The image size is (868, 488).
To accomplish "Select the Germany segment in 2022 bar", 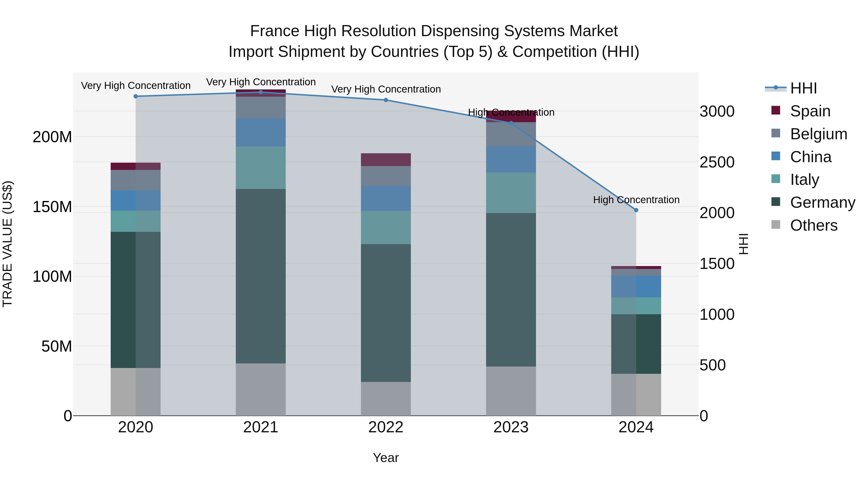I will pyautogui.click(x=386, y=313).
